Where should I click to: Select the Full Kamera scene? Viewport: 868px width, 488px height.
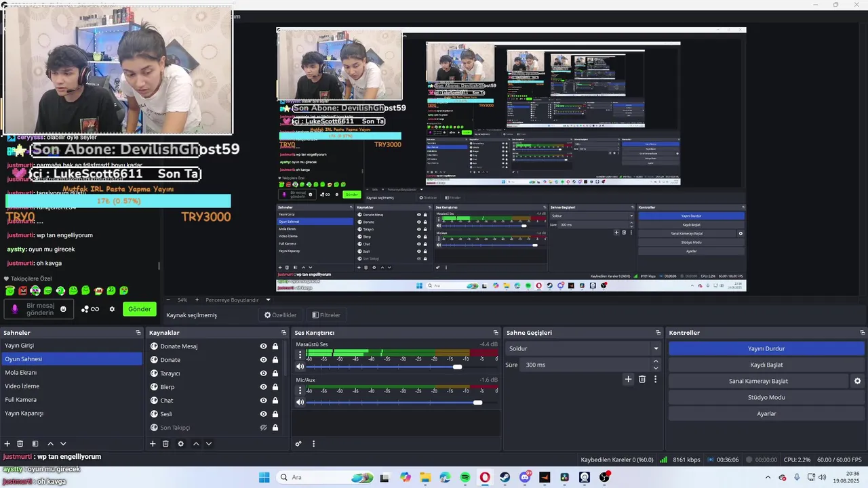[71, 400]
